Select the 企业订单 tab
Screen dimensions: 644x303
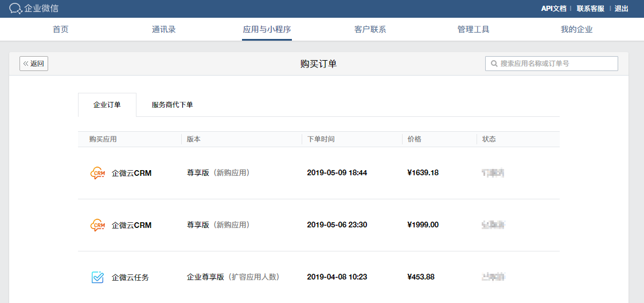point(107,105)
